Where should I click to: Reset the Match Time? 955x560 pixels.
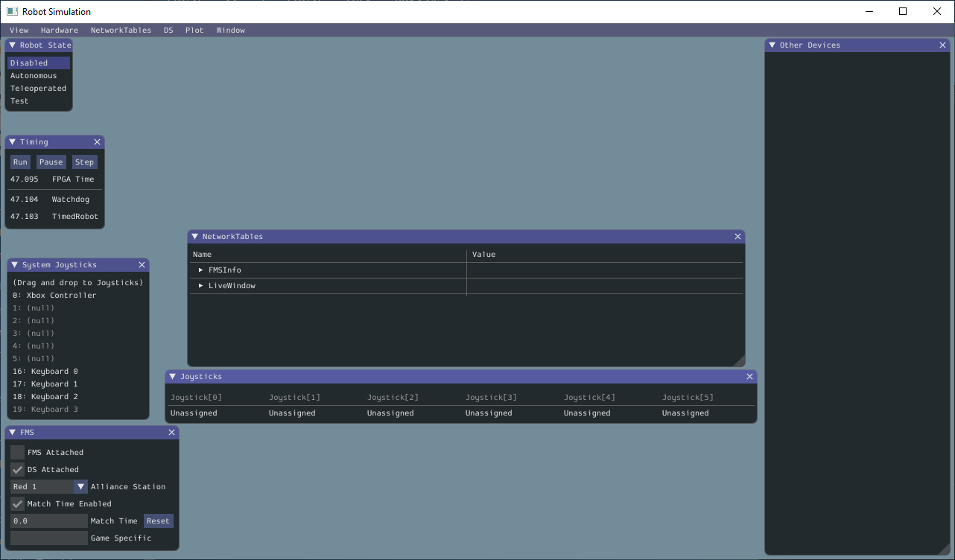coord(158,521)
